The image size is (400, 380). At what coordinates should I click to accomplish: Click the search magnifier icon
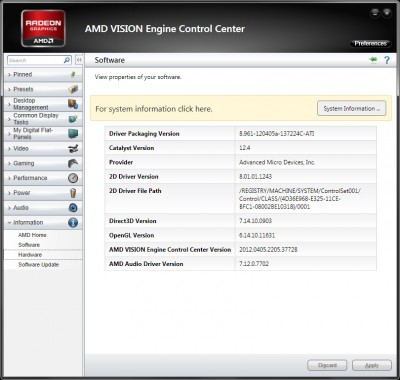[x=67, y=60]
